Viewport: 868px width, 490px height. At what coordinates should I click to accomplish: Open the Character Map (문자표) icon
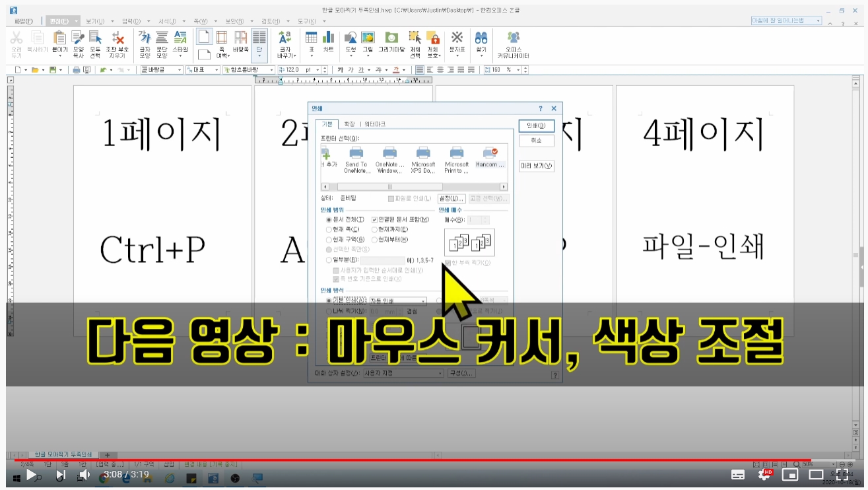click(457, 38)
